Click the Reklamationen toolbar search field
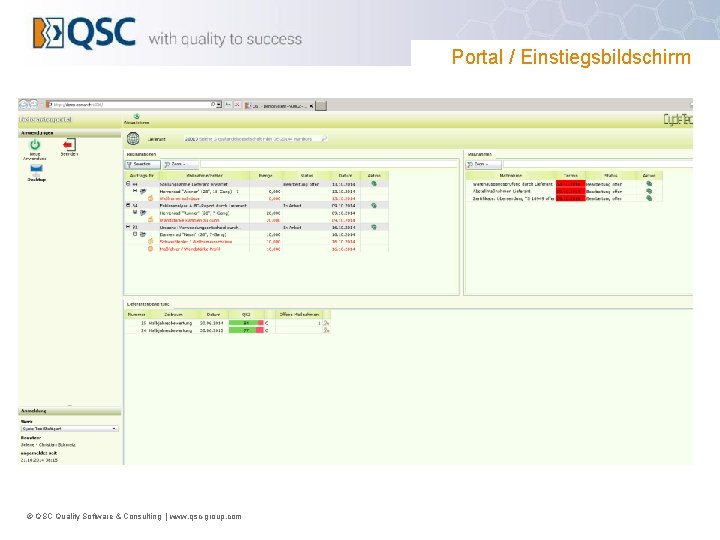This screenshot has height=540, width=720. click(x=329, y=164)
